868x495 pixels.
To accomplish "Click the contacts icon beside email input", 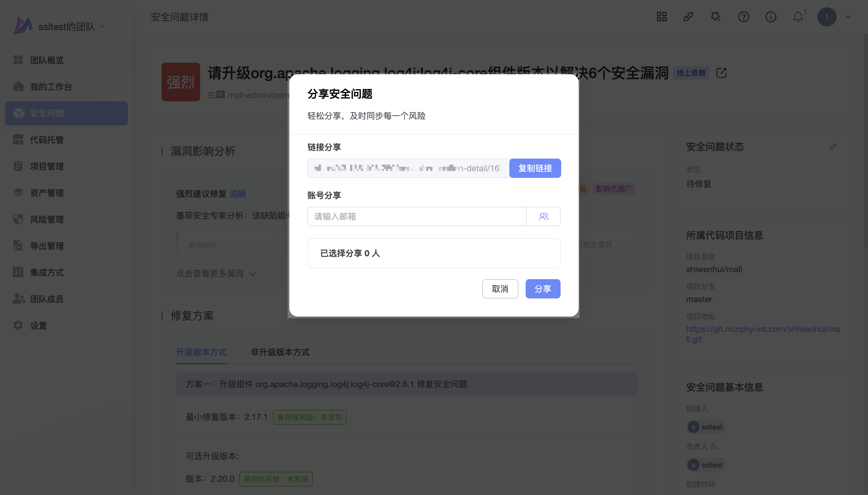I will pyautogui.click(x=543, y=216).
